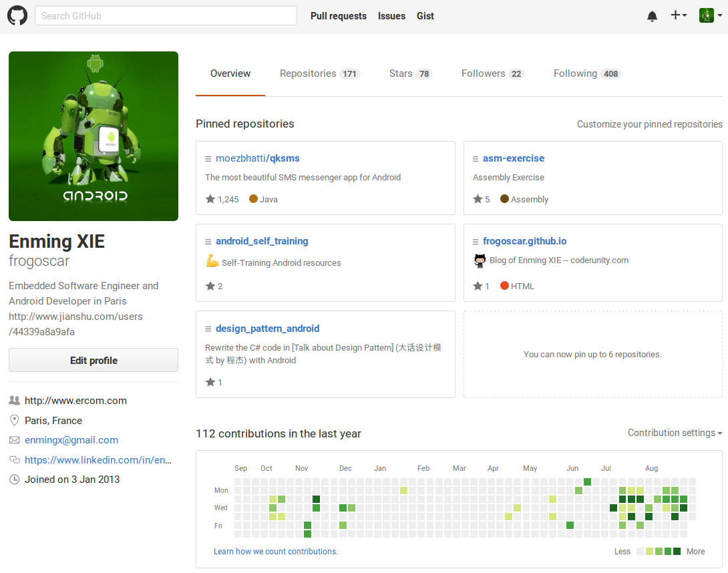728x573 pixels.
Task: Switch to the Repositories tab
Action: (x=319, y=73)
